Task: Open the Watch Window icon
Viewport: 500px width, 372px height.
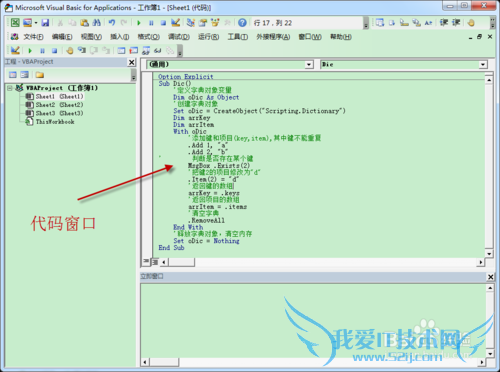Action: tap(146, 50)
